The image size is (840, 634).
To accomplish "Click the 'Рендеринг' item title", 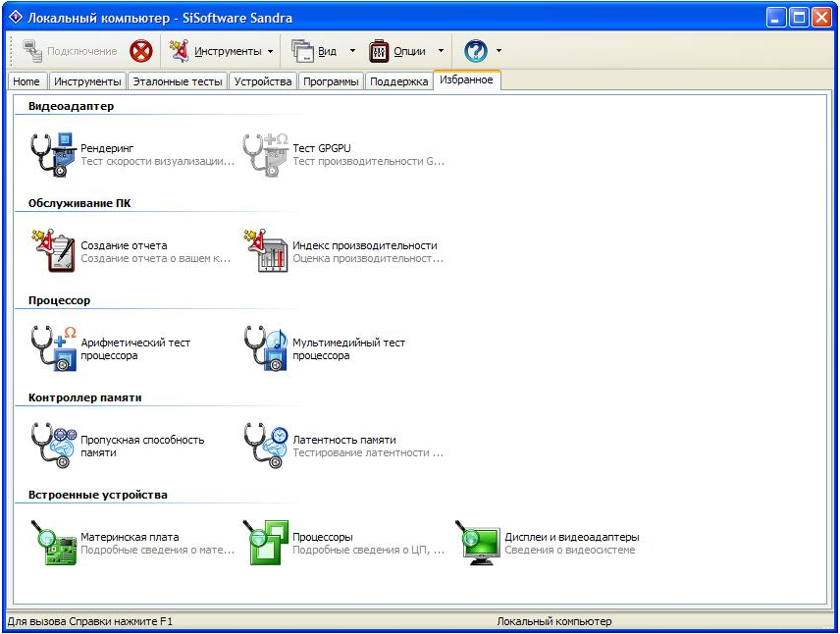I will tap(107, 148).
